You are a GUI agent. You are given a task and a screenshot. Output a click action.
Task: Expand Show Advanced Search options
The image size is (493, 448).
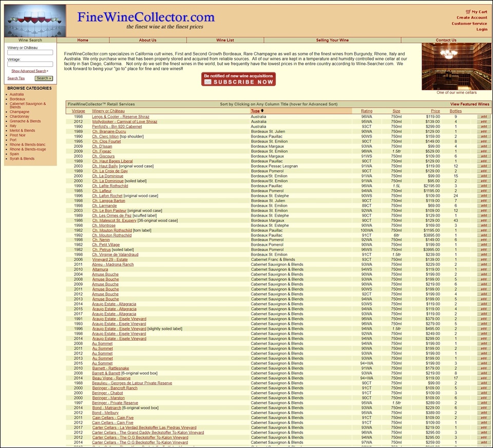click(x=29, y=71)
